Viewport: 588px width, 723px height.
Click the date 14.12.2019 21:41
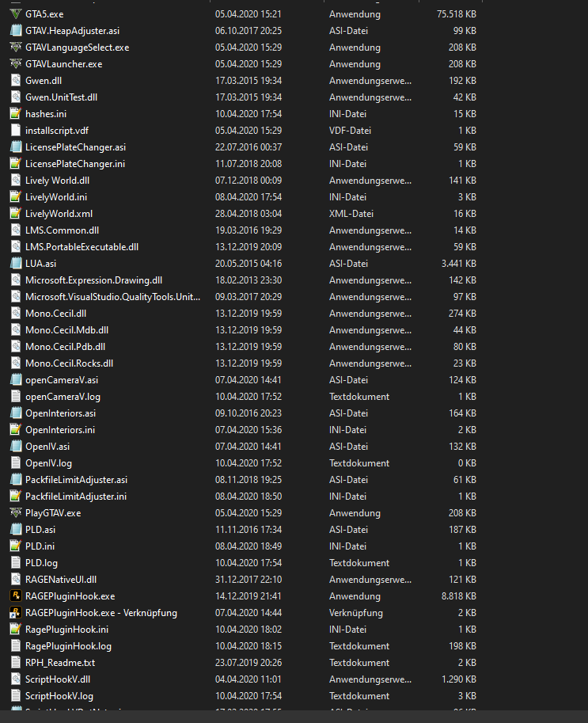pos(248,596)
